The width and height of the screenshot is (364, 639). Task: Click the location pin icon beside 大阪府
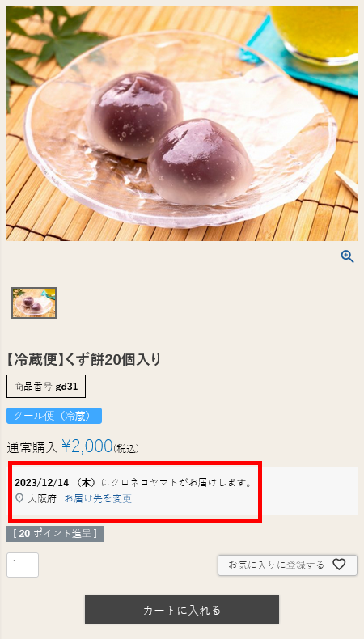(19, 498)
